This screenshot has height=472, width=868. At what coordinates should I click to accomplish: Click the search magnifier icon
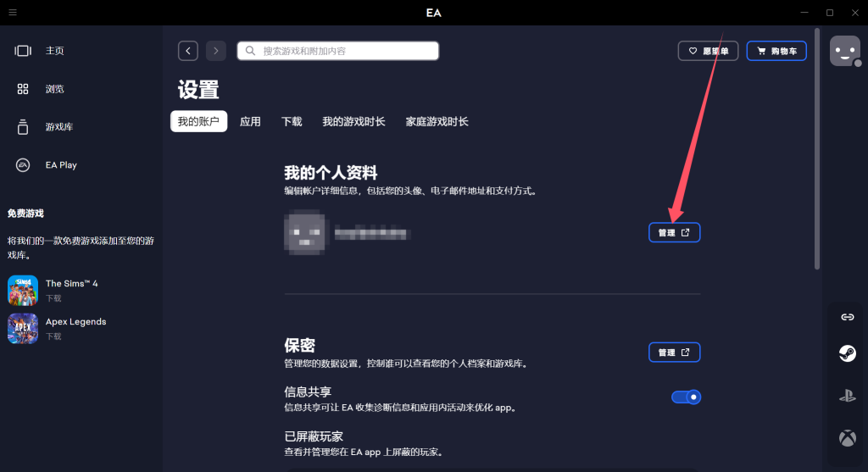click(x=250, y=51)
